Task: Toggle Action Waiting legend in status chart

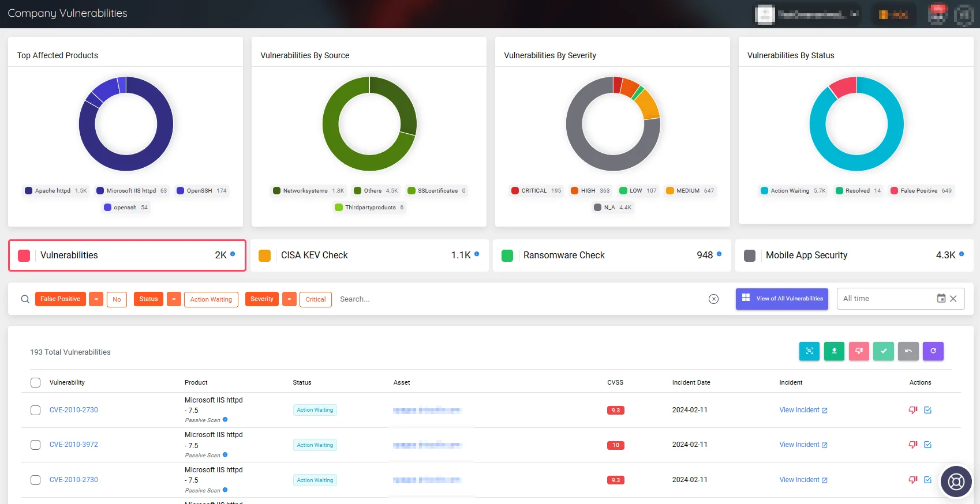Action: coord(793,190)
